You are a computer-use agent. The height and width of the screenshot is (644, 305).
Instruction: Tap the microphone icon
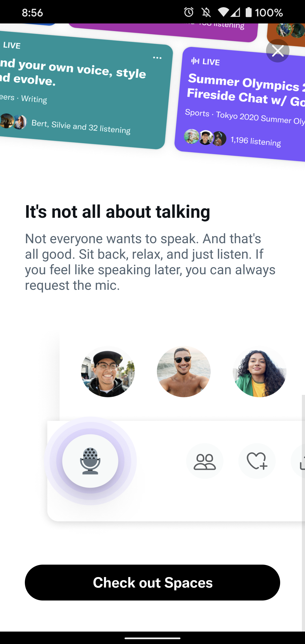tap(90, 461)
